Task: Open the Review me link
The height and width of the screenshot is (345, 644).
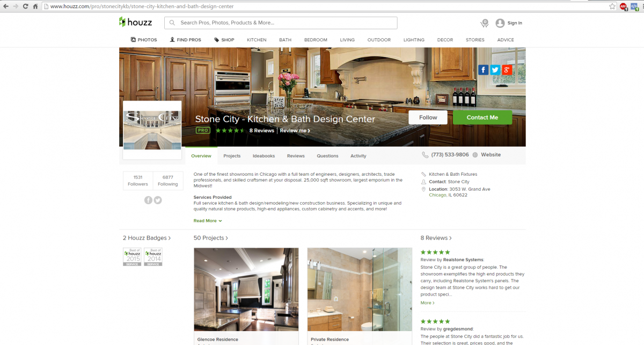Action: pos(295,131)
